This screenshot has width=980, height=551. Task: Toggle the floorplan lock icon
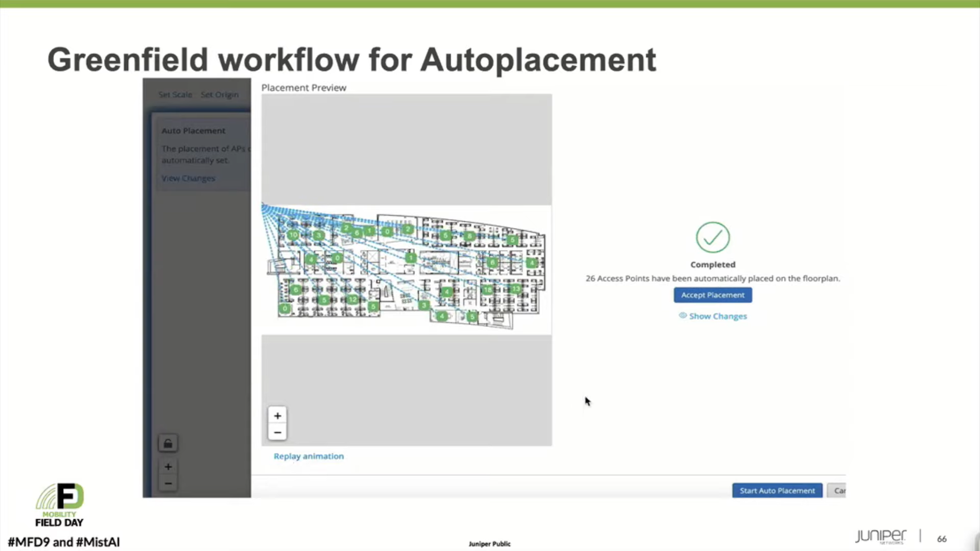[168, 443]
